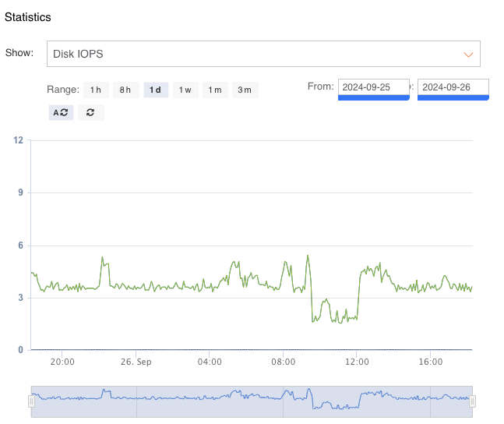Viewport: 504px width, 424px height.
Task: Click the auto-refresh icon button
Action: (61, 112)
